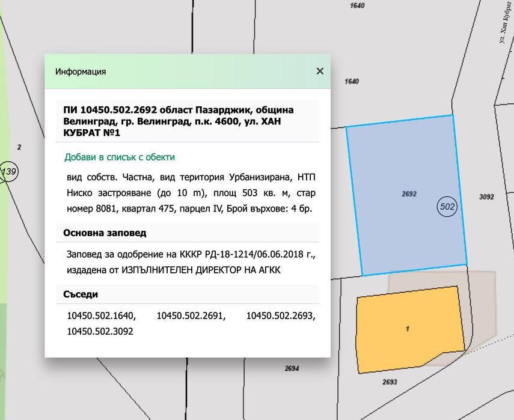Click the order text 'РД-18-1214/06.06.2018 г.'

click(260, 254)
